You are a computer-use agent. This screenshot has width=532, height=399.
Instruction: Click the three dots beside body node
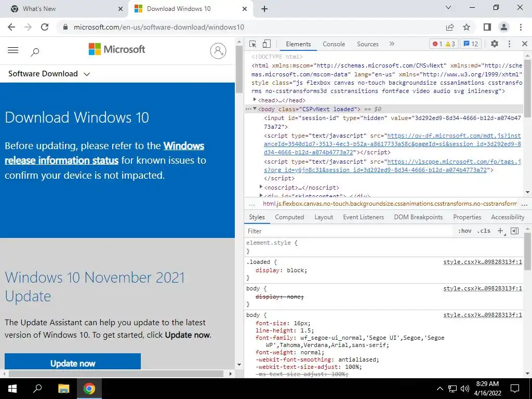[249, 109]
